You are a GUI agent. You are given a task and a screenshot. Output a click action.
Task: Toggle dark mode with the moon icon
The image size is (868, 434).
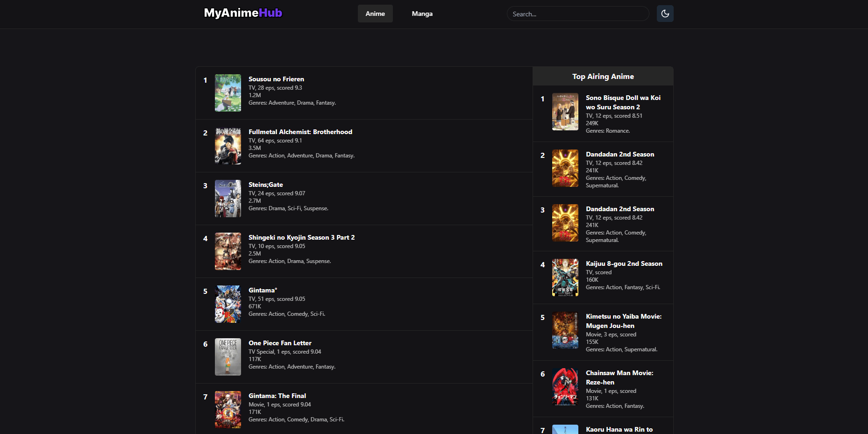coord(665,14)
